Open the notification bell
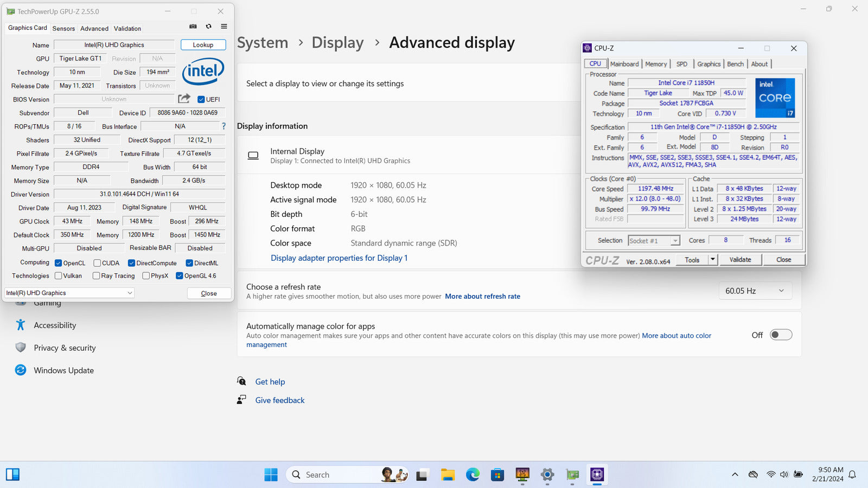This screenshot has height=488, width=868. click(x=852, y=474)
